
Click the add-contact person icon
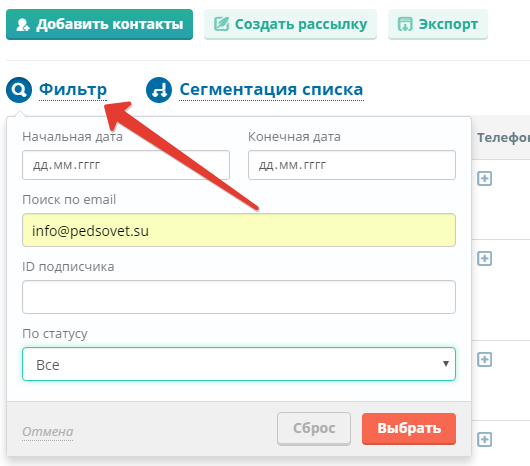tap(23, 25)
